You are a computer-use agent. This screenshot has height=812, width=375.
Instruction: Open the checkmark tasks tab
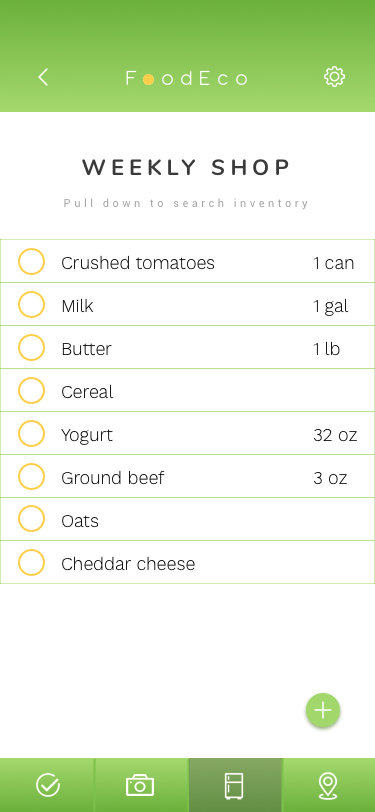[x=48, y=785]
